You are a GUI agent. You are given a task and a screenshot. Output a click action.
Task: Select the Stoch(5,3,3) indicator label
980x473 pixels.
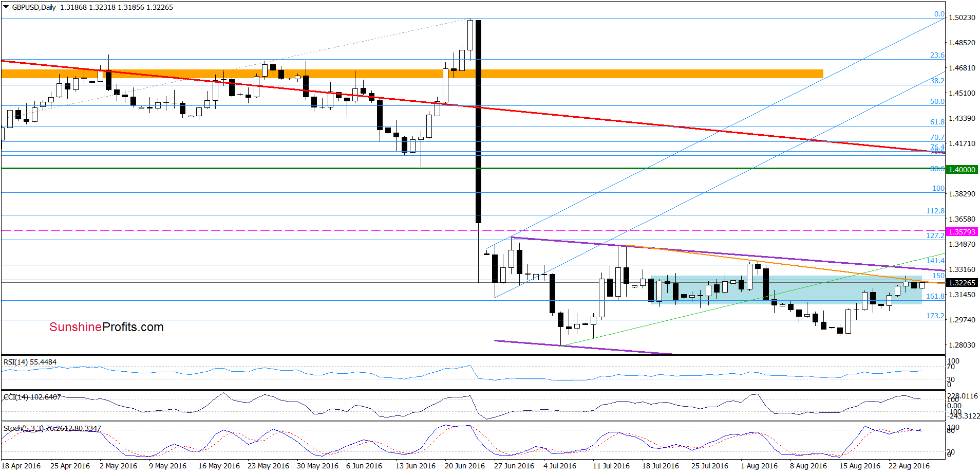(x=52, y=428)
